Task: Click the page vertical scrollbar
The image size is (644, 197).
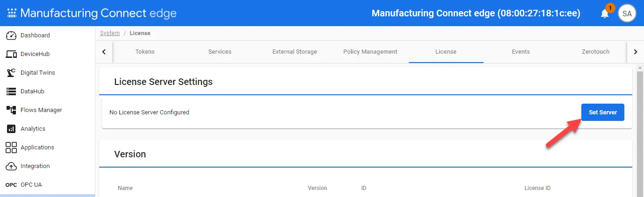Action: point(640,134)
